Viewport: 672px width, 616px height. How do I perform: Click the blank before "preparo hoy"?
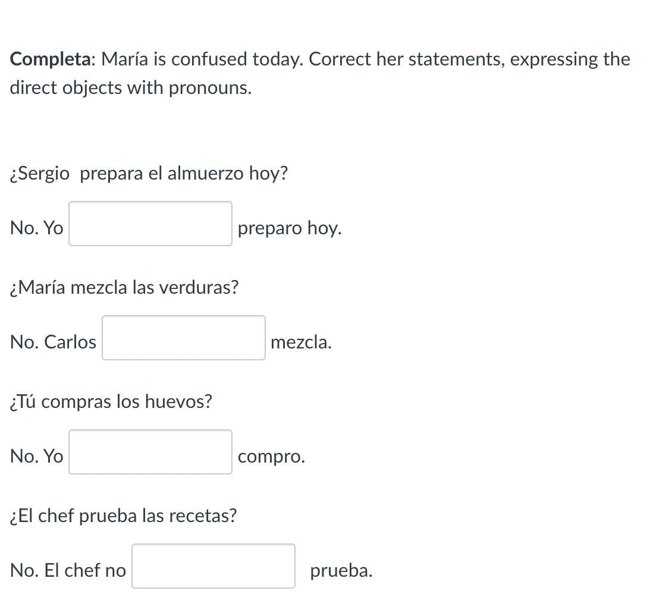[150, 224]
